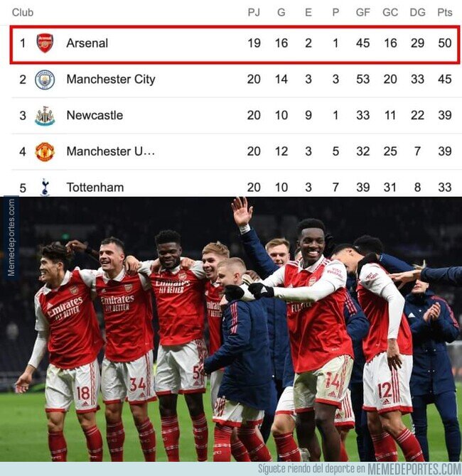The width and height of the screenshot is (462, 476).
Task: Click the DG column header
Action: tap(417, 13)
